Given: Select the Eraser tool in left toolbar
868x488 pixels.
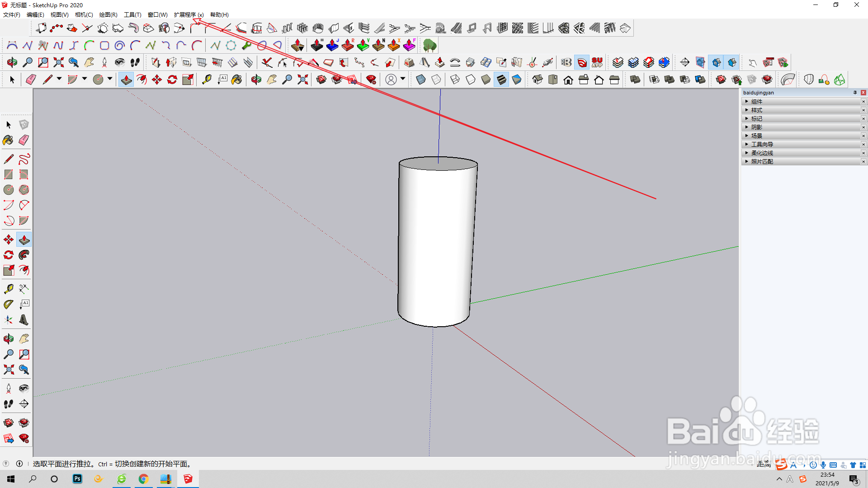Looking at the screenshot, I should (x=24, y=140).
